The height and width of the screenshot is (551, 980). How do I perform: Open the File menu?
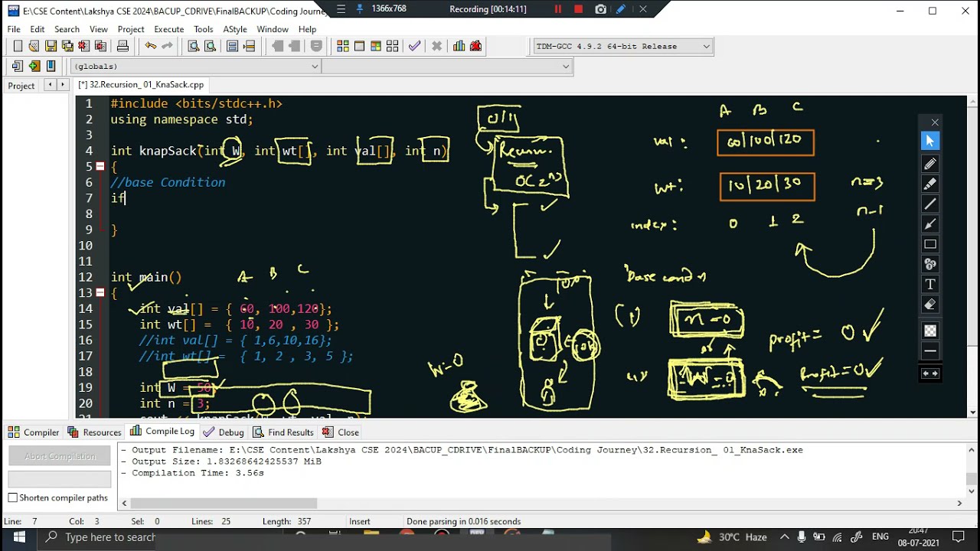click(14, 29)
